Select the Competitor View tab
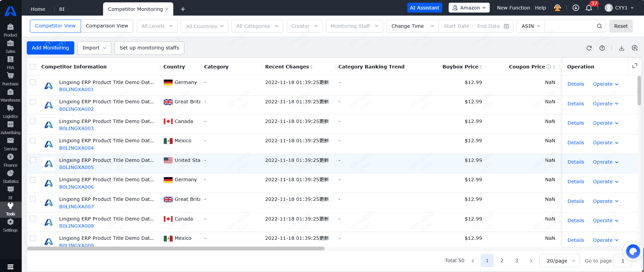Screen dimensions: 644x272 coord(55,26)
